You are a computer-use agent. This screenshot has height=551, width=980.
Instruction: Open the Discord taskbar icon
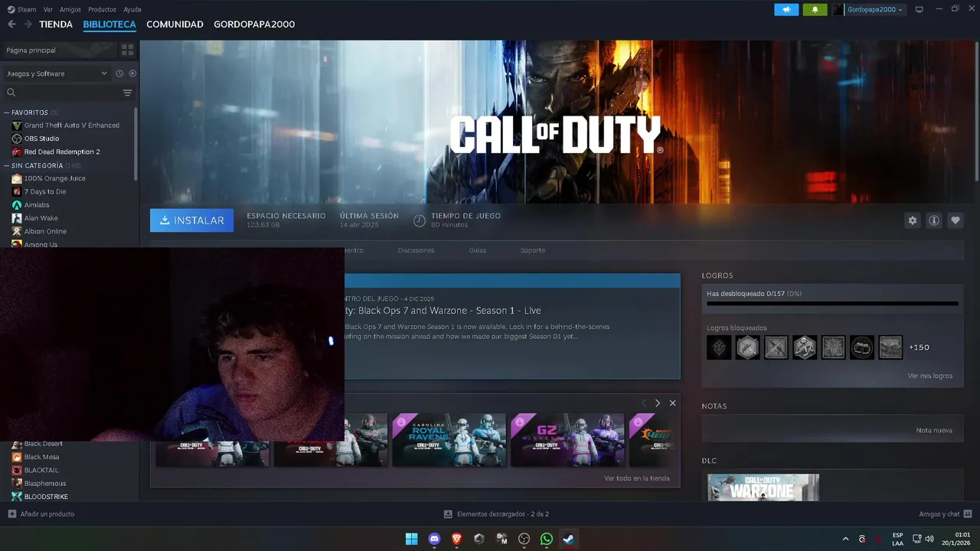[x=435, y=539]
